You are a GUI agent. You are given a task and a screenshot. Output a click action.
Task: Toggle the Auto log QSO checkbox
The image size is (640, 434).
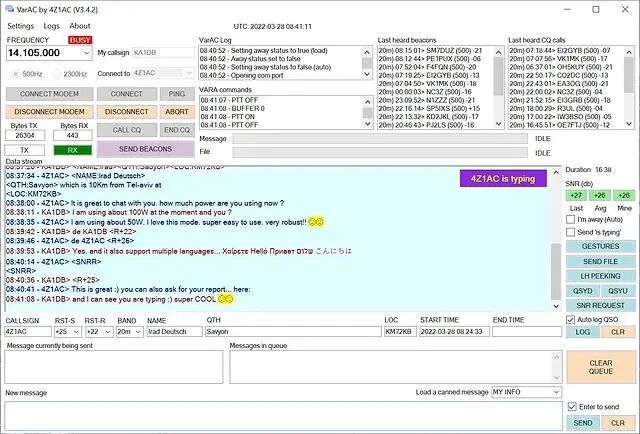(571, 320)
